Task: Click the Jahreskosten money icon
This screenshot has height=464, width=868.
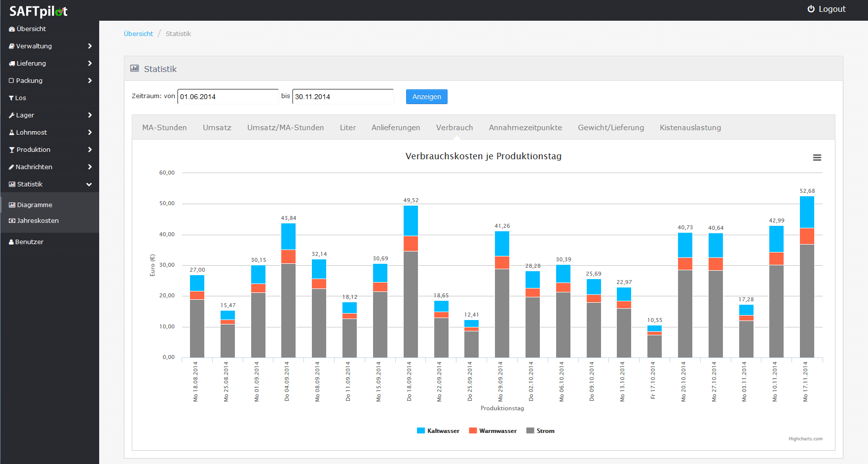Action: click(x=12, y=221)
